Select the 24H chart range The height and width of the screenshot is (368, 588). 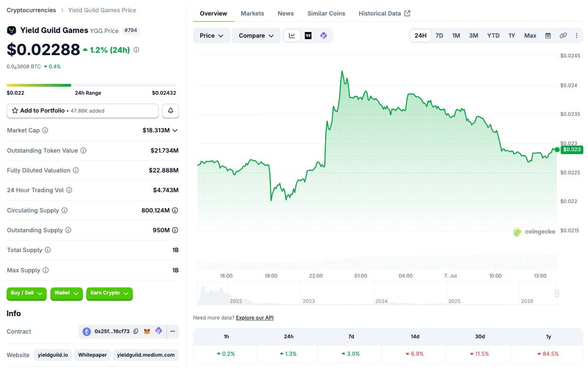(x=421, y=35)
